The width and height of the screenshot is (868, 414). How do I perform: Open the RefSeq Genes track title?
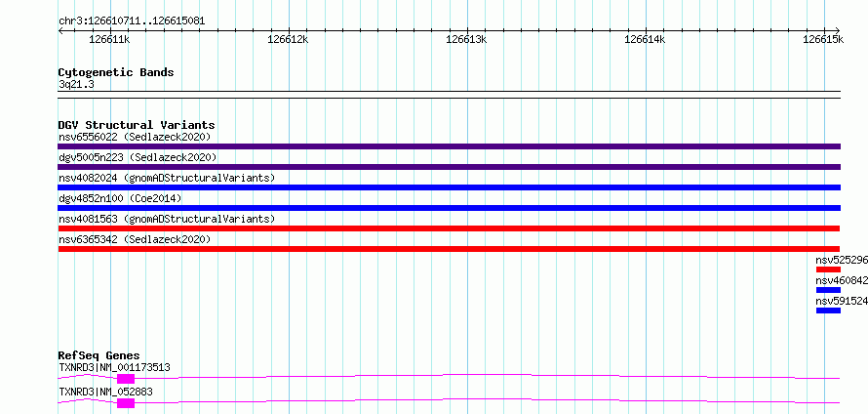coord(99,355)
